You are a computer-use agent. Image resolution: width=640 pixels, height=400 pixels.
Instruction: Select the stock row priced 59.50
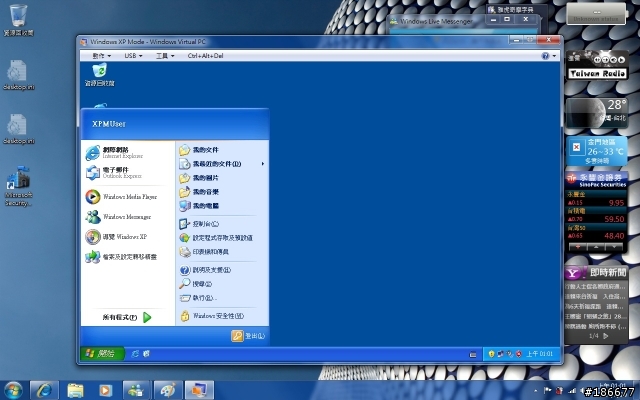point(596,215)
